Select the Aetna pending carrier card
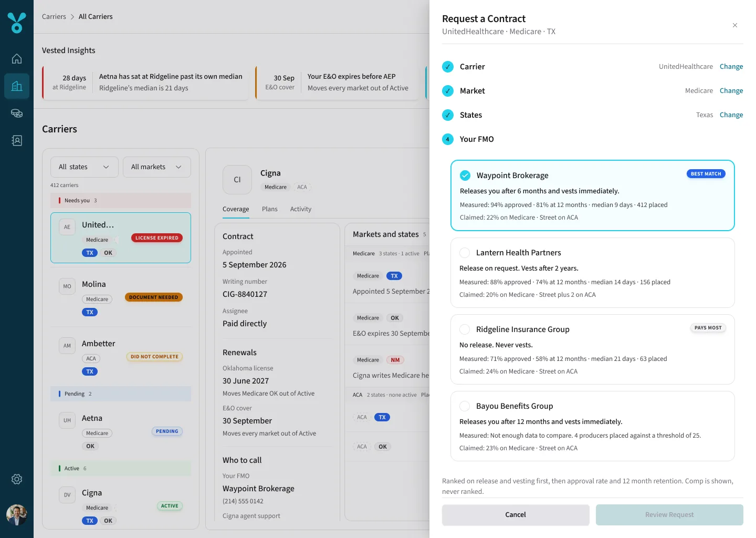756x538 pixels. [121, 432]
